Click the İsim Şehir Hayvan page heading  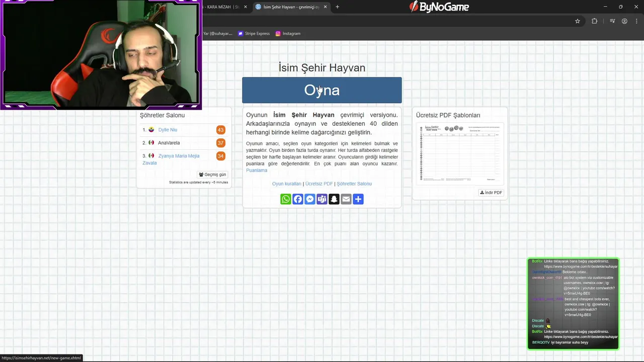pyautogui.click(x=322, y=67)
